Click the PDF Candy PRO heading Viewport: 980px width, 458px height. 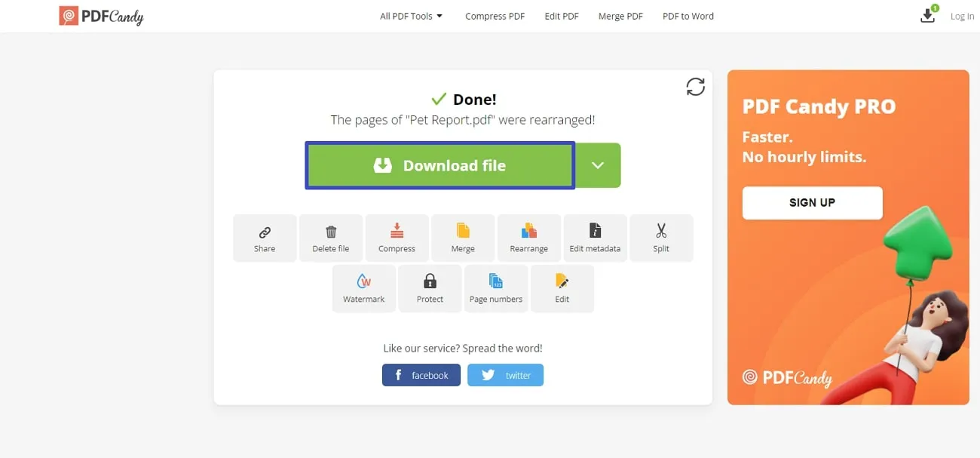pyautogui.click(x=819, y=106)
